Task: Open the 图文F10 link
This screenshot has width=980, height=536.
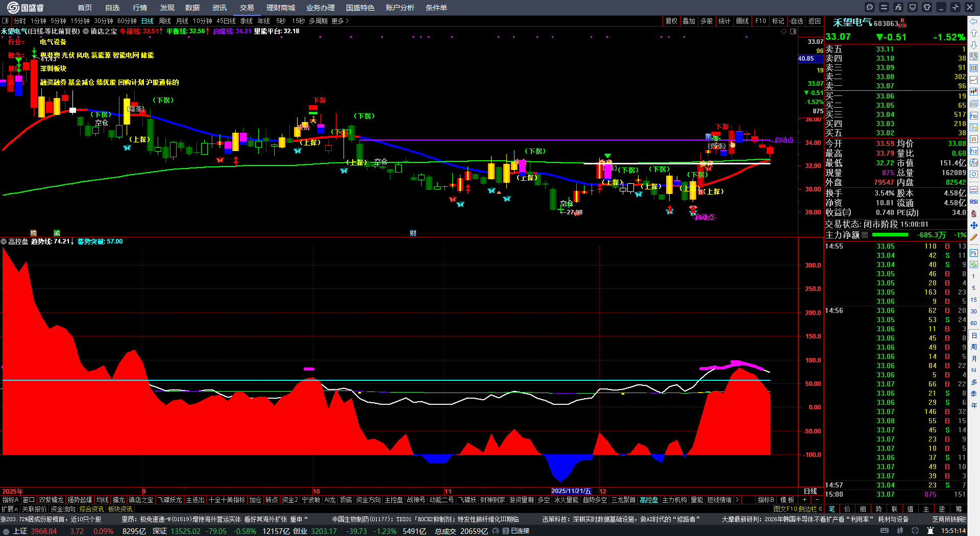Action: point(785,509)
